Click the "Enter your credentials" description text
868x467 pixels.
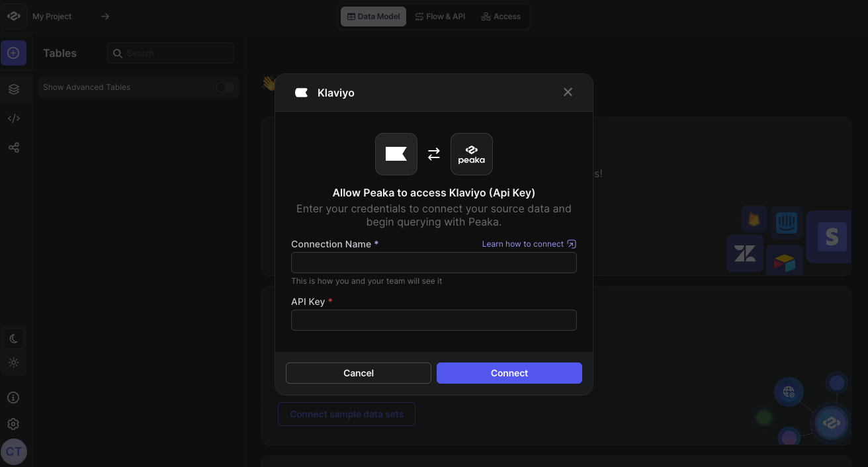tap(434, 215)
